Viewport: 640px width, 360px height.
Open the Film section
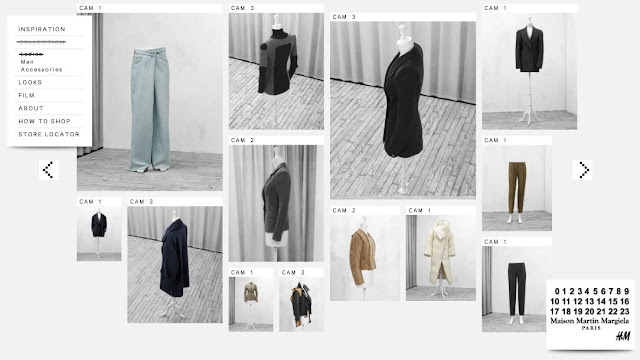click(x=27, y=96)
